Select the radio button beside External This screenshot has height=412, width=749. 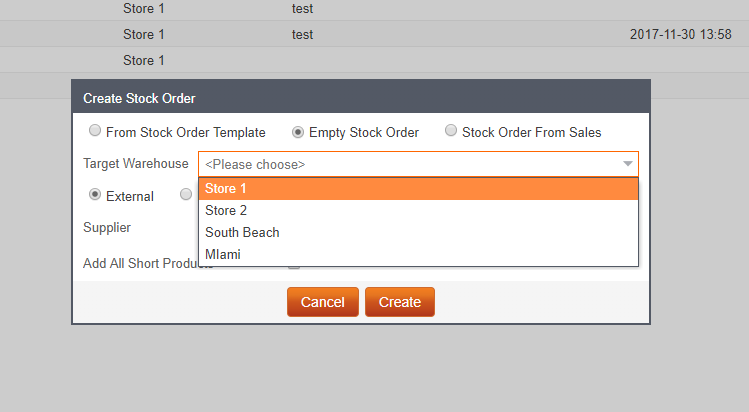click(x=186, y=195)
